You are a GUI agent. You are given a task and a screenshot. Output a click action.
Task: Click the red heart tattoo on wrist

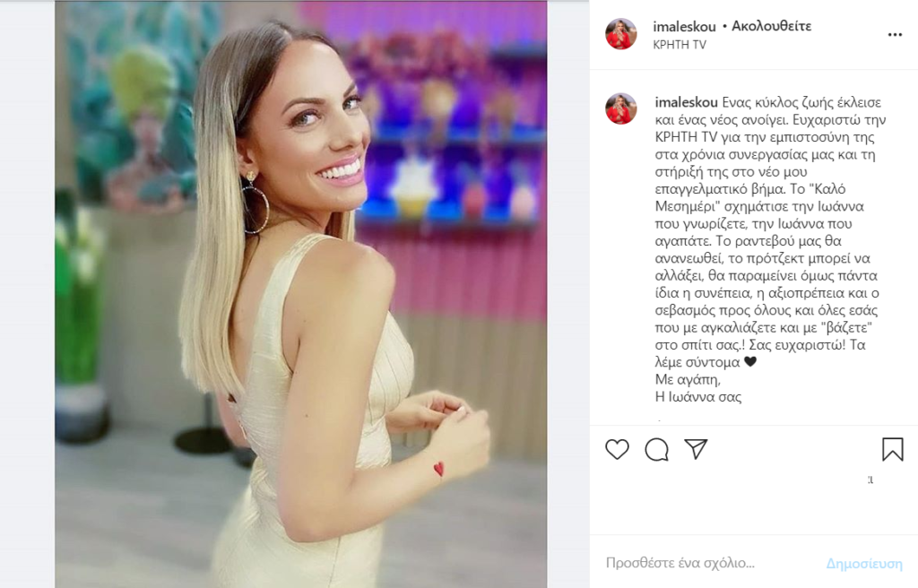pos(438,468)
